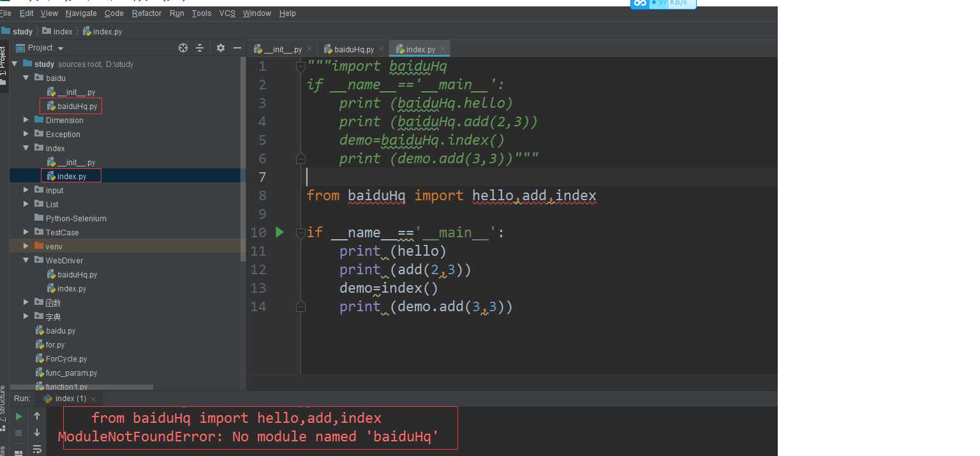
Task: Expand the venv folder arrow
Action: 26,246
